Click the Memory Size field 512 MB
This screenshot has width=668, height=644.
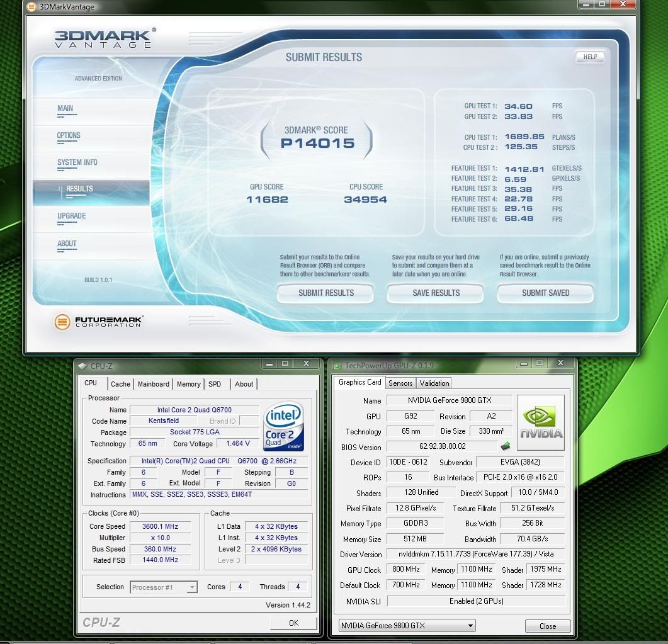click(x=415, y=539)
